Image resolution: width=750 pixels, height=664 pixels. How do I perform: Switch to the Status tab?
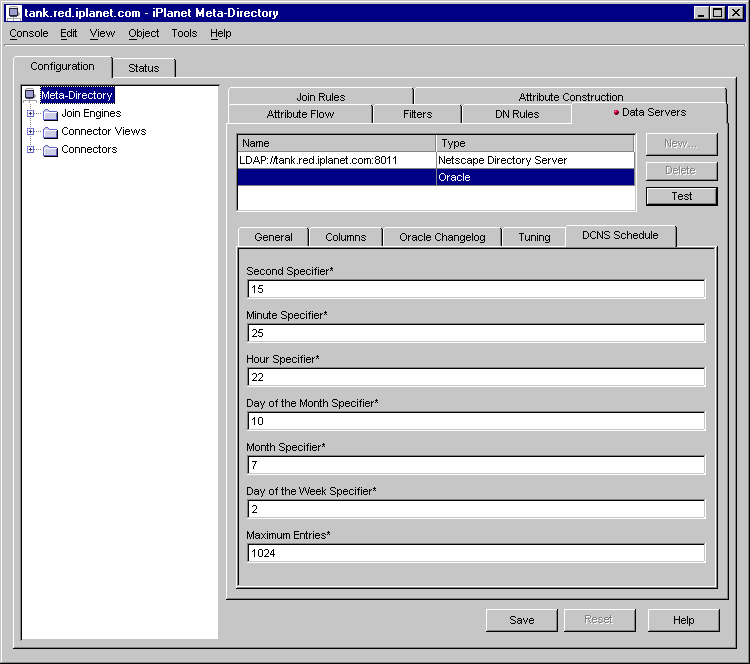tap(144, 68)
